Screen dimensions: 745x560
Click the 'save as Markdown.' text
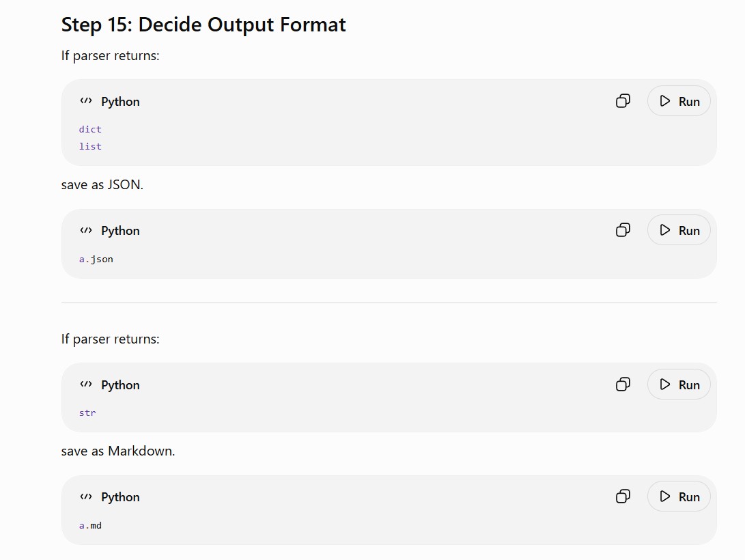(x=118, y=451)
